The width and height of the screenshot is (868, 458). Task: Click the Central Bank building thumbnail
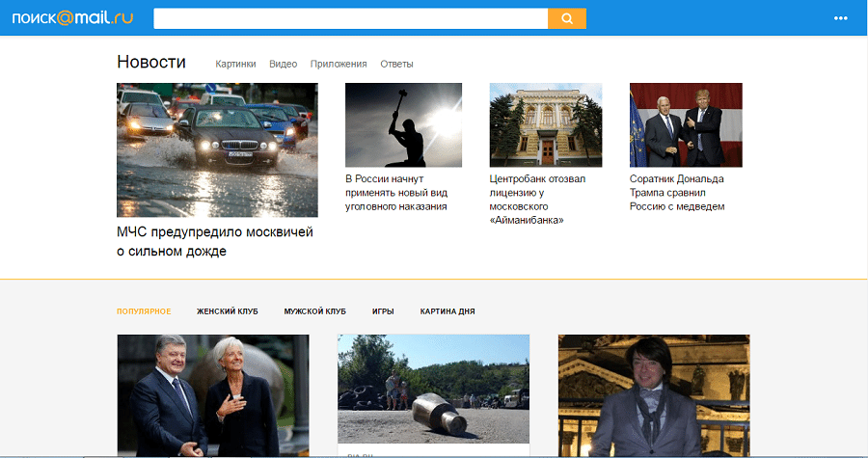[x=546, y=124]
